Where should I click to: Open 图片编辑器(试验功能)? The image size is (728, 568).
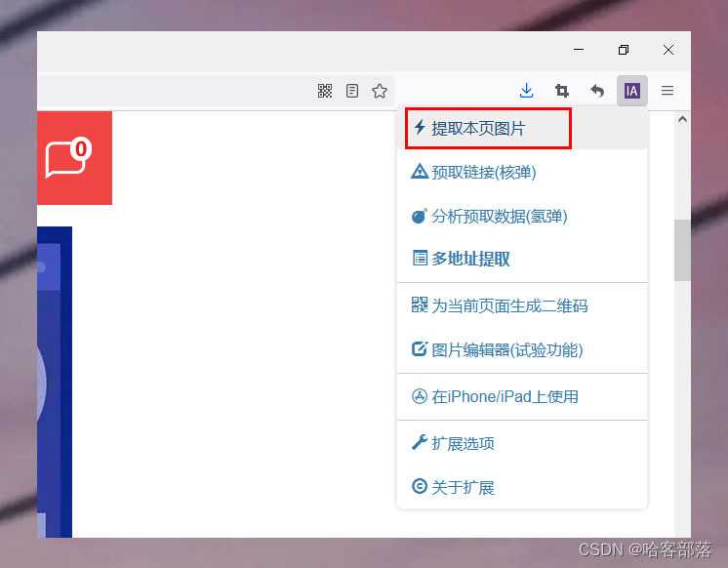click(x=522, y=349)
